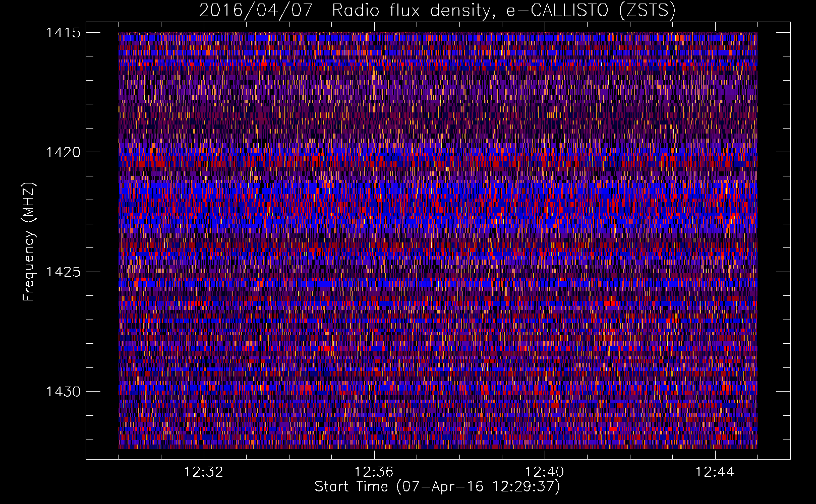
Task: Click the 12:32 time tick label
Action: (204, 472)
